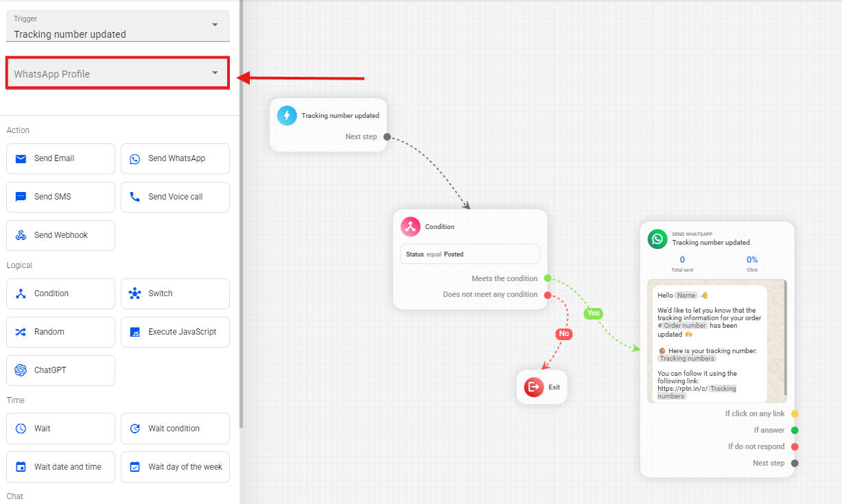
Task: Click the red Exit node icon
Action: (533, 387)
